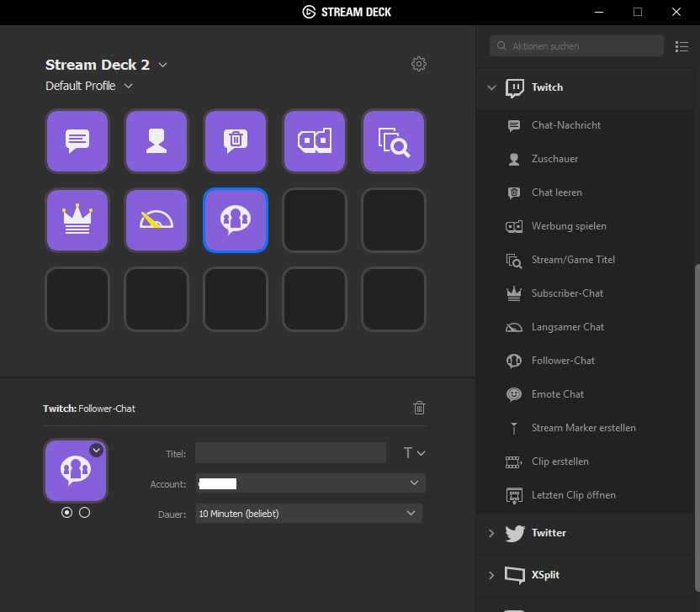This screenshot has height=612, width=700.
Task: Open the title text style dropdown
Action: (414, 453)
